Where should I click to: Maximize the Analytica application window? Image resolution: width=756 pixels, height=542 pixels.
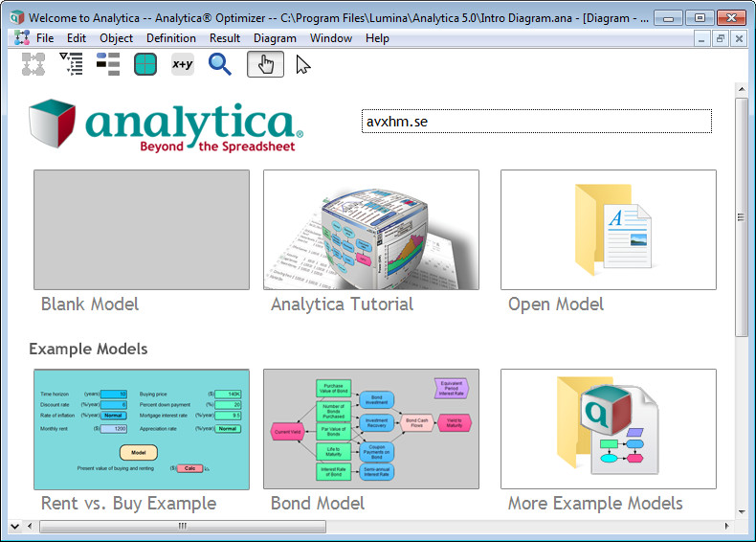tap(700, 18)
